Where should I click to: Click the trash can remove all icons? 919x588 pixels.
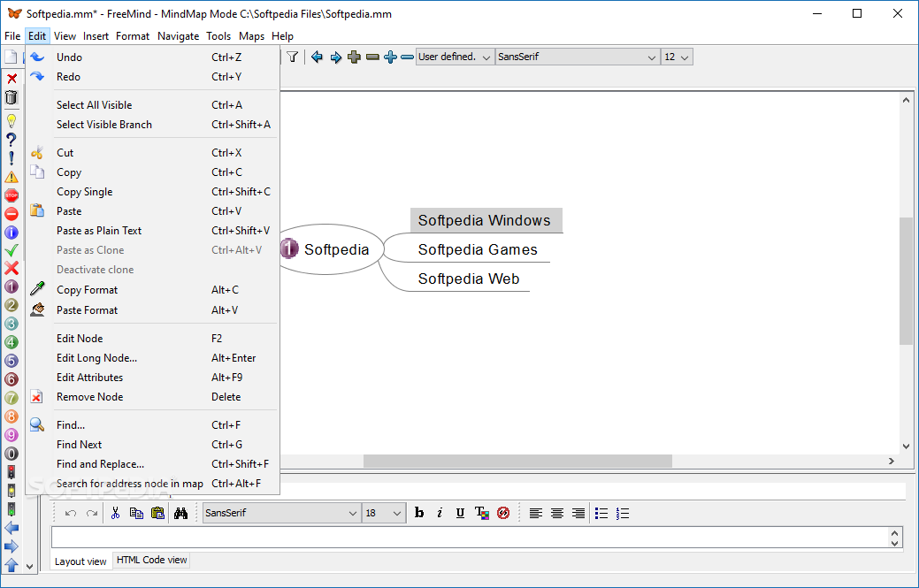pyautogui.click(x=11, y=97)
